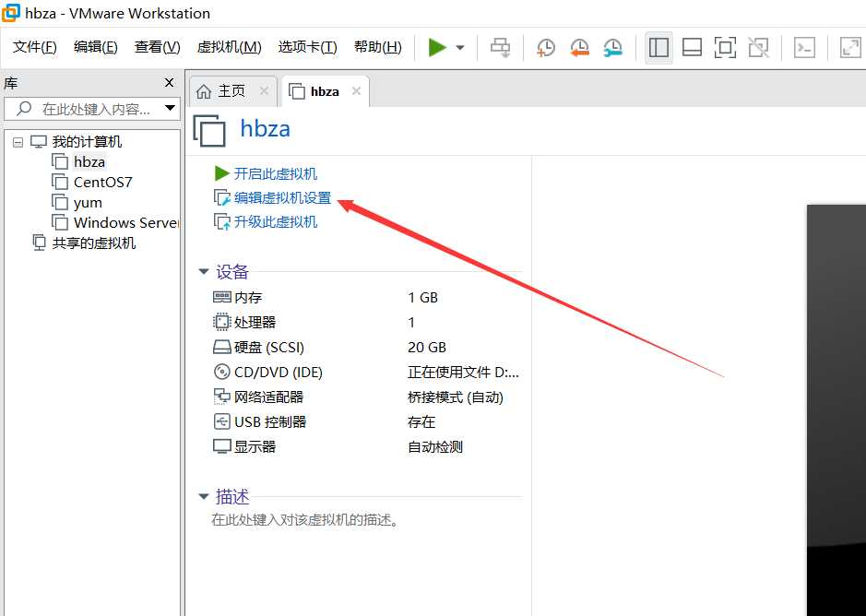Open the console view toolbar icon
Image resolution: width=866 pixels, height=616 pixels.
point(804,48)
